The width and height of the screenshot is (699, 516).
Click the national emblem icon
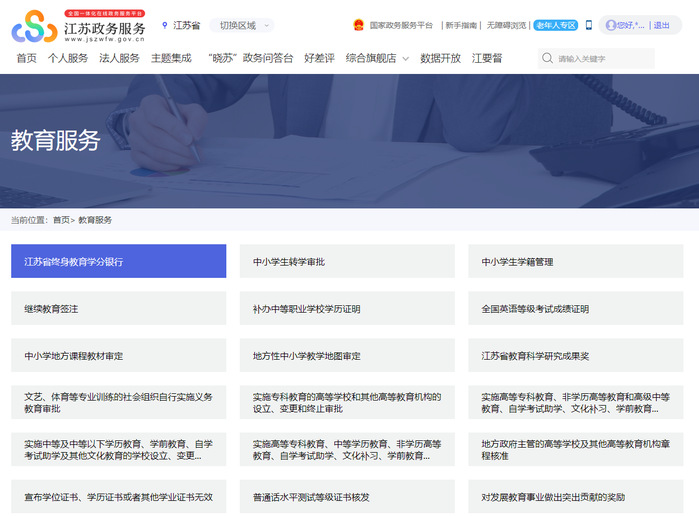pos(359,25)
